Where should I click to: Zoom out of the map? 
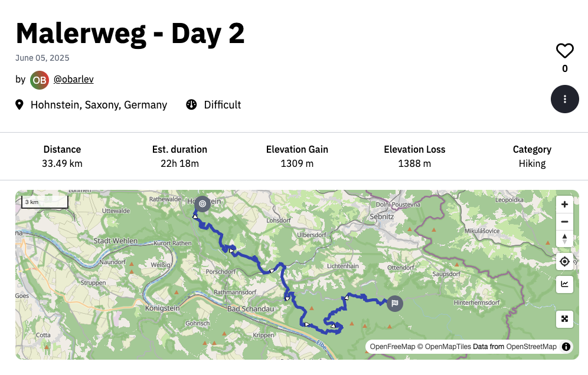click(x=564, y=222)
